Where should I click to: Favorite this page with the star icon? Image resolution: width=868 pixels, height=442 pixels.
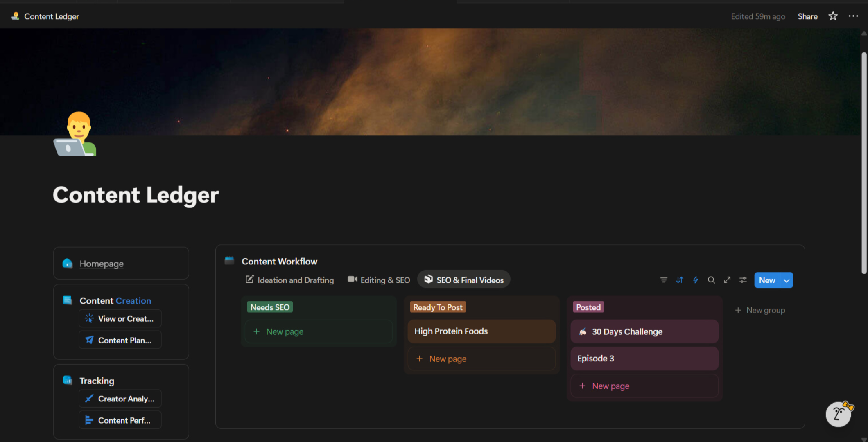(833, 16)
